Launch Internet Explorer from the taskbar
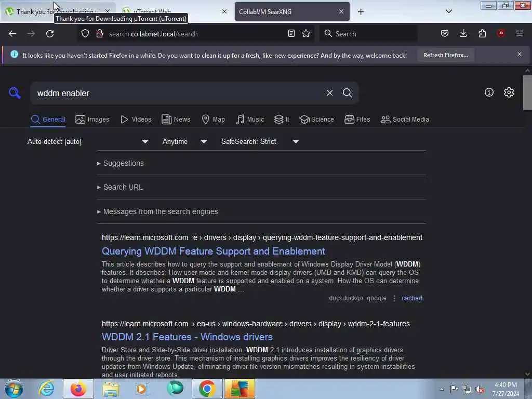 pos(46,389)
